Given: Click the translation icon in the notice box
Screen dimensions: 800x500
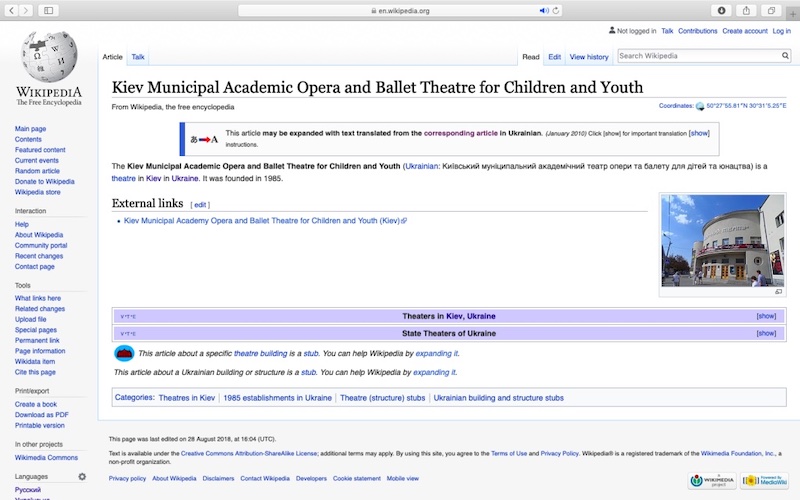Looking at the screenshot, I should [204, 139].
